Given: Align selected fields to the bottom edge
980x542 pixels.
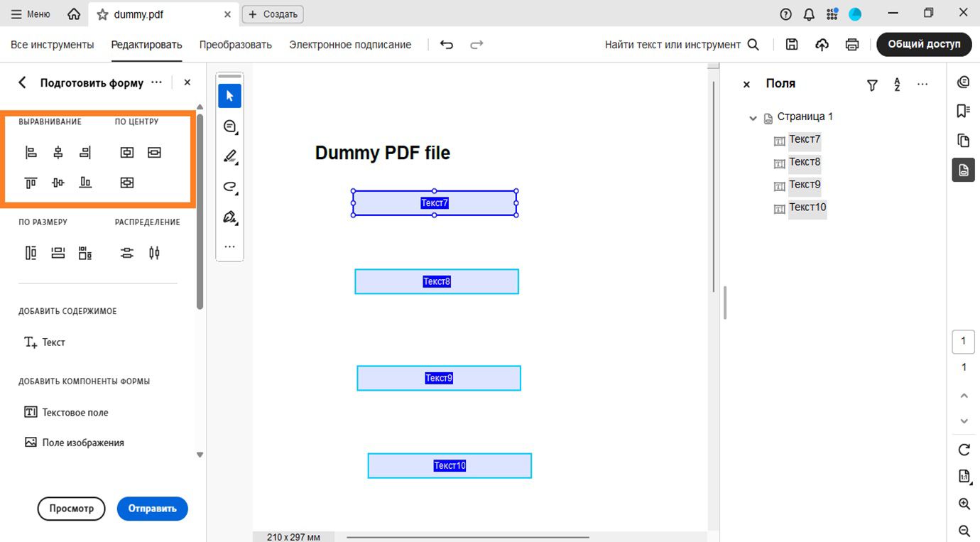Looking at the screenshot, I should [x=85, y=183].
